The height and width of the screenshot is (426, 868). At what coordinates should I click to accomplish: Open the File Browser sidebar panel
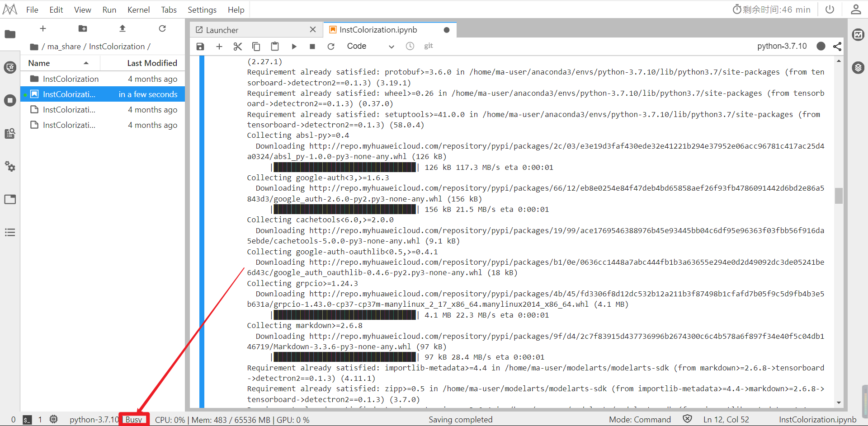[x=10, y=34]
